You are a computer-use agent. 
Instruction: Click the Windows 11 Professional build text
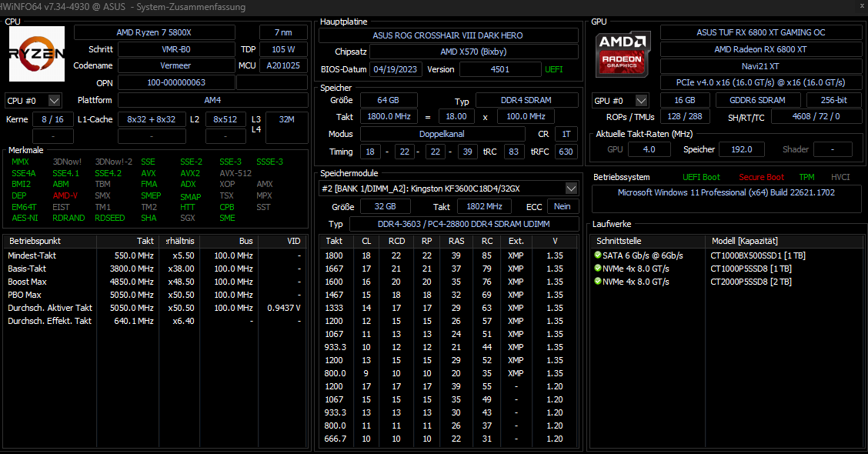tap(726, 192)
